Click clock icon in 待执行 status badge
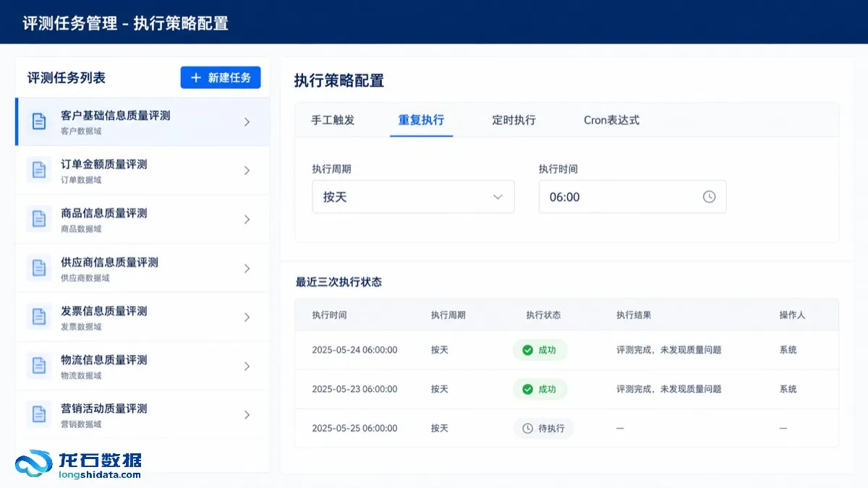The image size is (868, 488). point(528,428)
